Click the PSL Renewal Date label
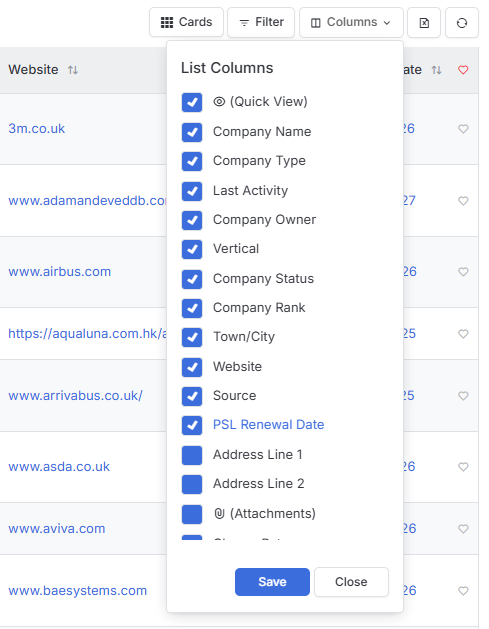Screen dimensions: 489x629 pyautogui.click(x=268, y=424)
